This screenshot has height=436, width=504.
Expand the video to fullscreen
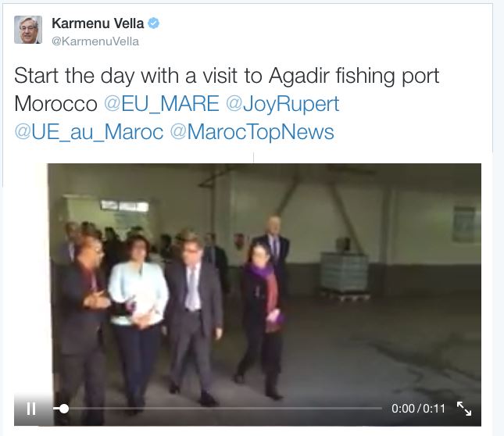(464, 409)
